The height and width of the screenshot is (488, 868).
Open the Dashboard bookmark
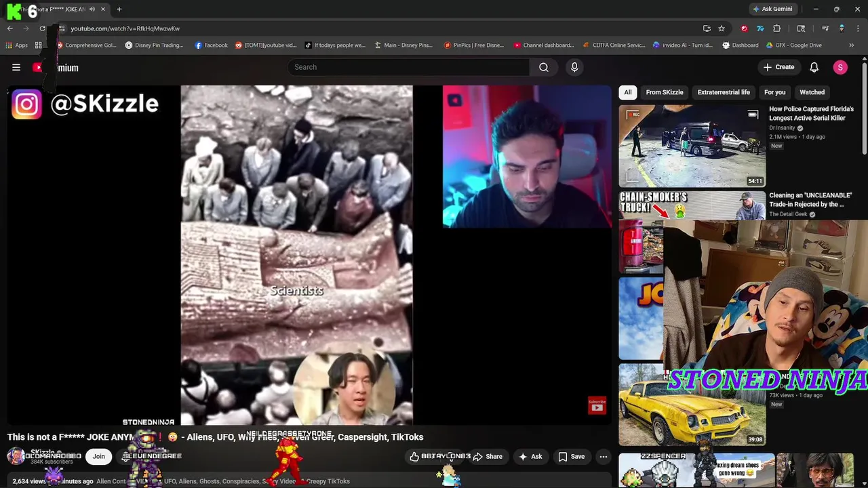[741, 45]
